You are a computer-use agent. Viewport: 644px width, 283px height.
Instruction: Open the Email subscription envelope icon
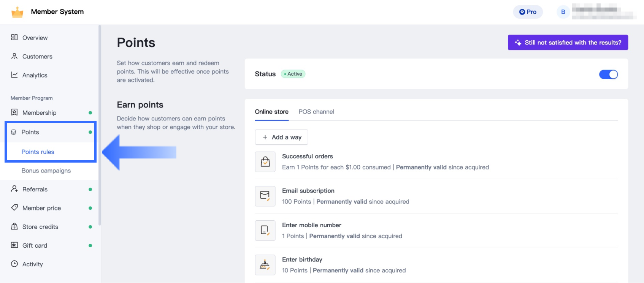(x=265, y=196)
